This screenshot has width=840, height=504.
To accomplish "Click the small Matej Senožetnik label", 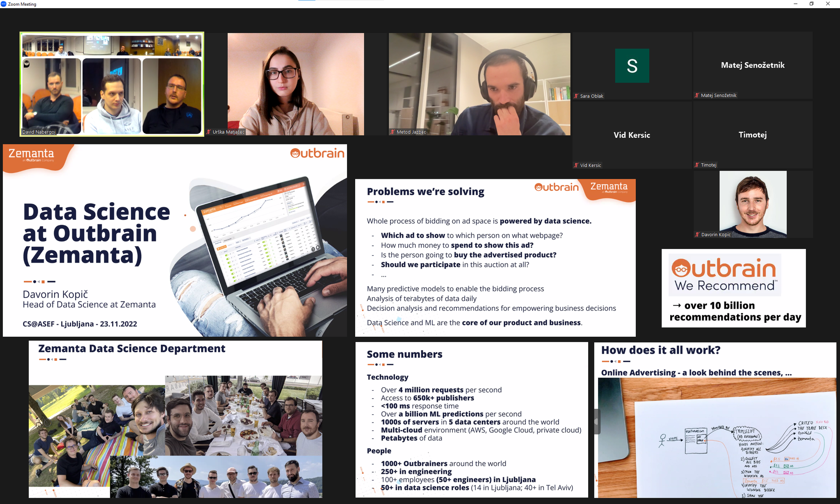I will 719,95.
